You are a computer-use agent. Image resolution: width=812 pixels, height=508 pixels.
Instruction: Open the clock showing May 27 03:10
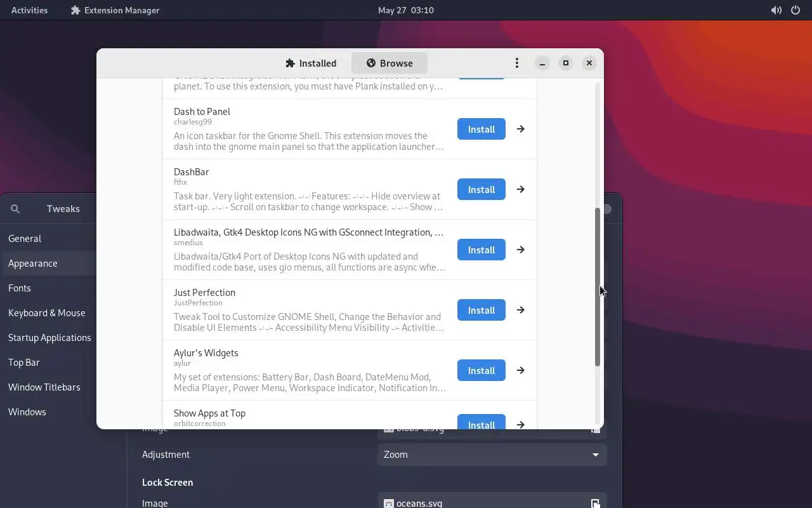(406, 10)
